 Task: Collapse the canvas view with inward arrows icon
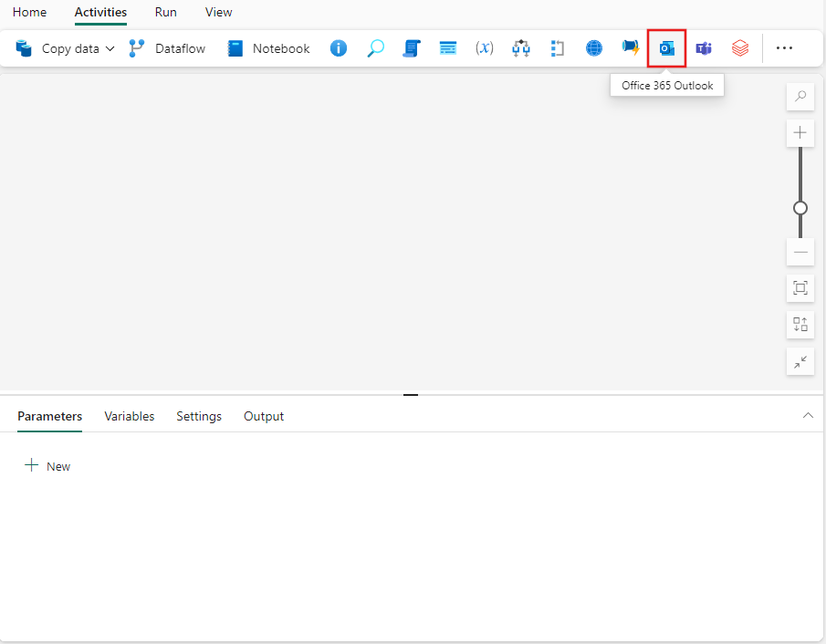coord(800,361)
